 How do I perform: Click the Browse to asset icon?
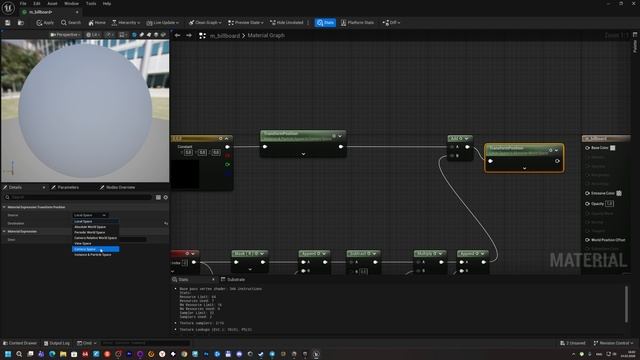click(21, 23)
